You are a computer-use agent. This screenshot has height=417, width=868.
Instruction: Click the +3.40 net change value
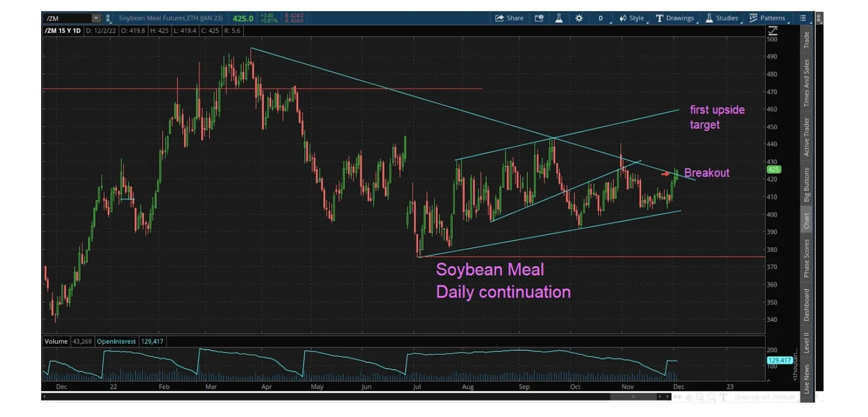tap(267, 16)
